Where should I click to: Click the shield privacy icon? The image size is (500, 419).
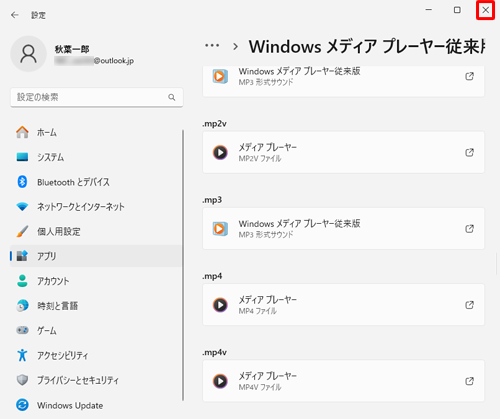click(22, 380)
